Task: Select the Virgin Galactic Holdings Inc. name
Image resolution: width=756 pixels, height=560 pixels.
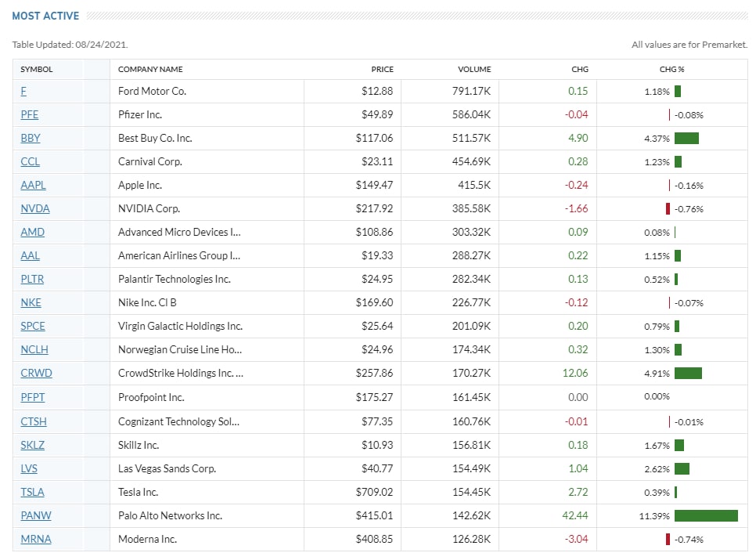Action: (180, 326)
